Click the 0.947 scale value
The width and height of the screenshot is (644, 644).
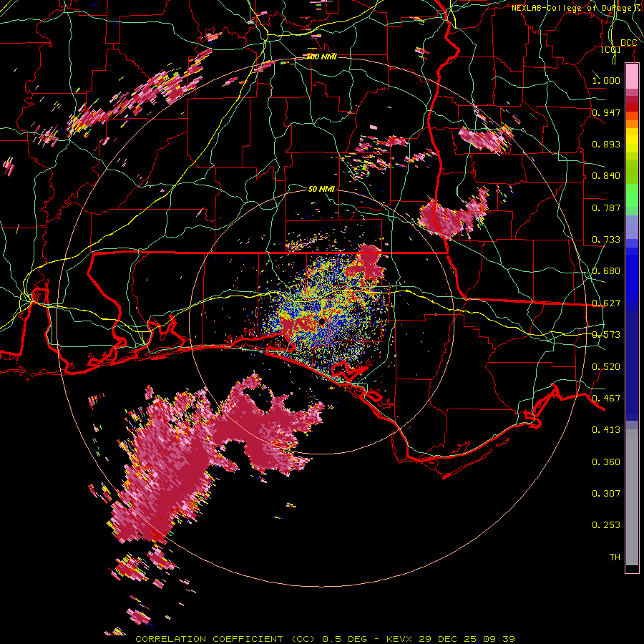pos(606,112)
